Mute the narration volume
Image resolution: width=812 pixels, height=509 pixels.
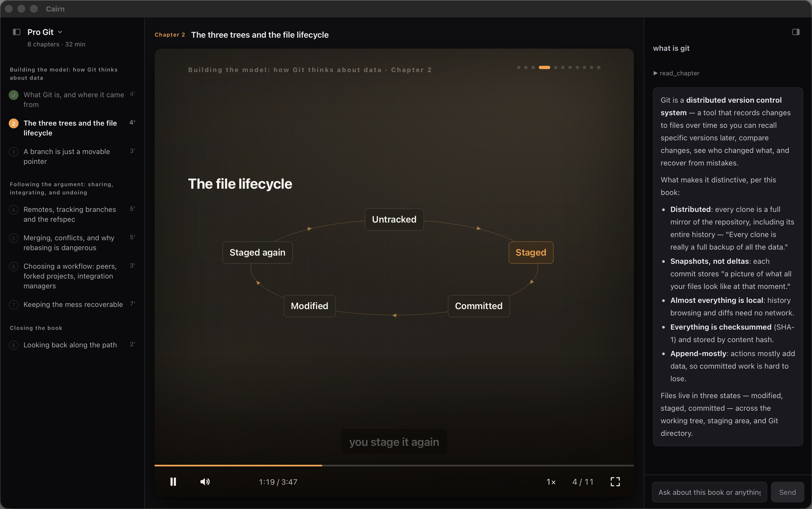pos(205,482)
